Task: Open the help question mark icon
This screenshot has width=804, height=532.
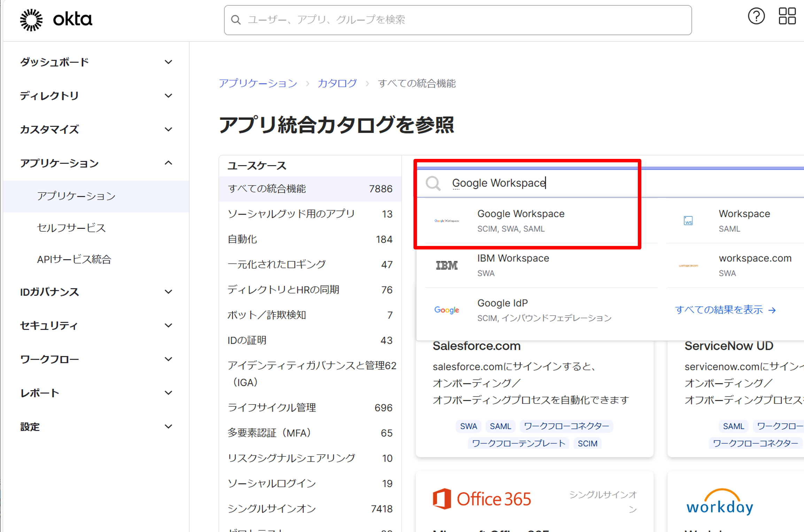Action: [756, 16]
